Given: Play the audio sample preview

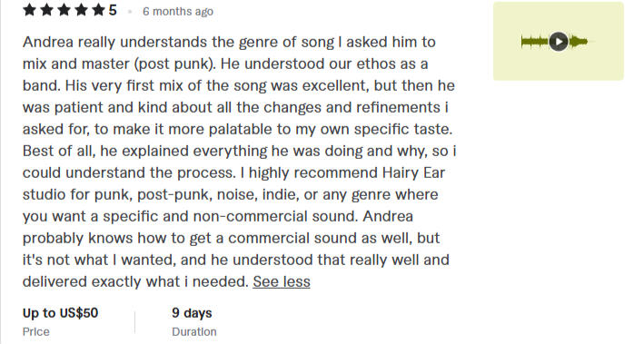Looking at the screenshot, I should 559,42.
